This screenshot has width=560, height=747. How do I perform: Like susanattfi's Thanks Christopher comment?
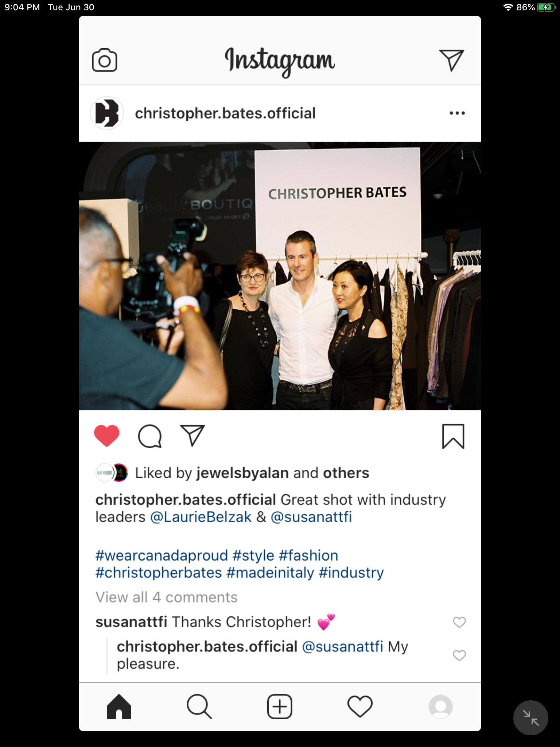459,622
